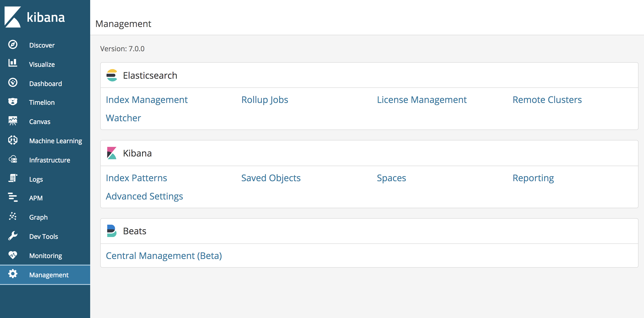Select Logs in the sidebar
The image size is (644, 318).
(36, 179)
